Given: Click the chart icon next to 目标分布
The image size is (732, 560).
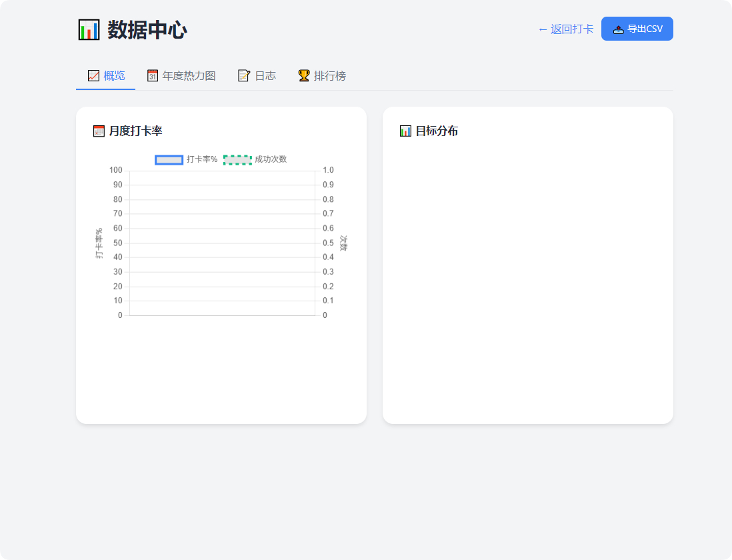Looking at the screenshot, I should (406, 131).
